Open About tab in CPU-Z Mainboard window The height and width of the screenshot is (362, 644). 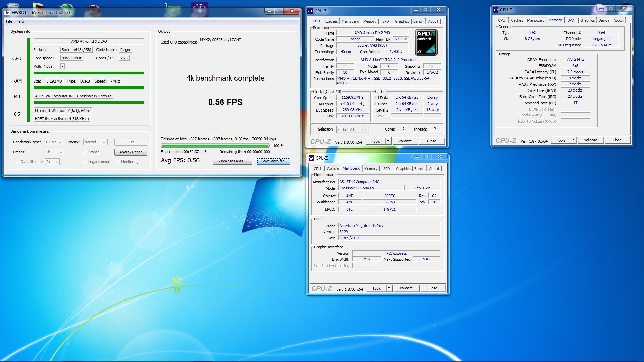coord(434,169)
